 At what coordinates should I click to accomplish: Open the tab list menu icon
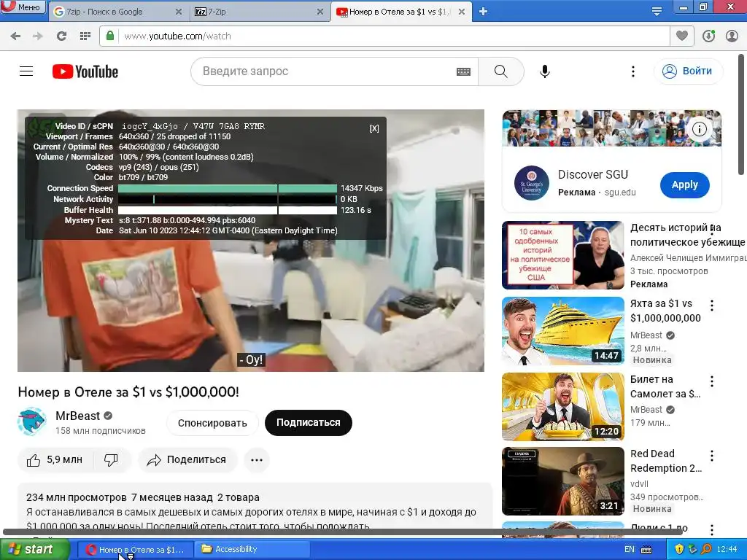coord(657,12)
